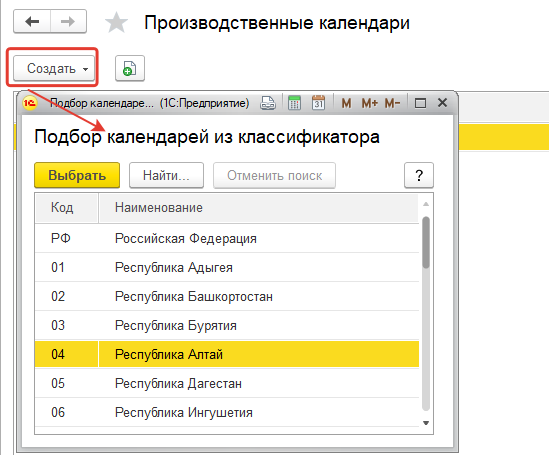
Task: Open the calculator icon in dialog titlebar
Action: pyautogui.click(x=294, y=103)
